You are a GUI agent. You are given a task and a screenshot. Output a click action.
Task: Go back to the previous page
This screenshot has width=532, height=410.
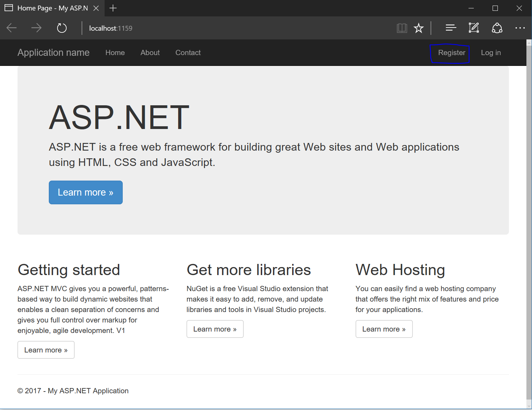click(x=12, y=28)
